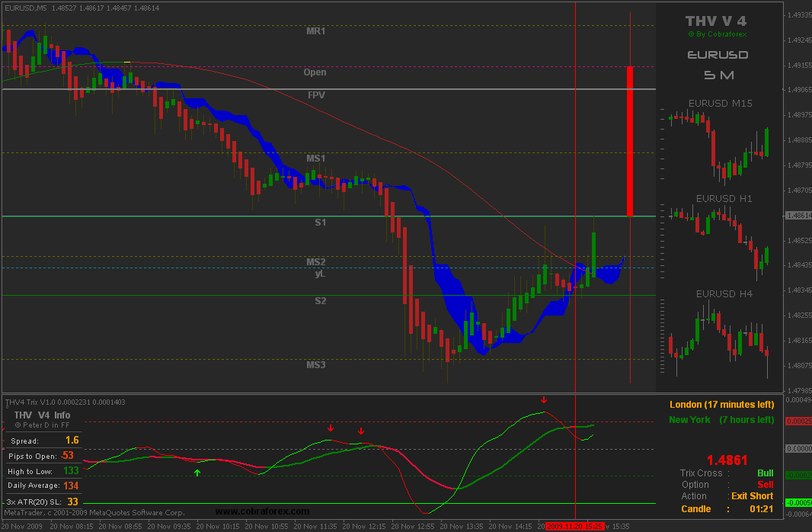Select the FPV pivot label
This screenshot has height=532, width=812.
coord(316,95)
